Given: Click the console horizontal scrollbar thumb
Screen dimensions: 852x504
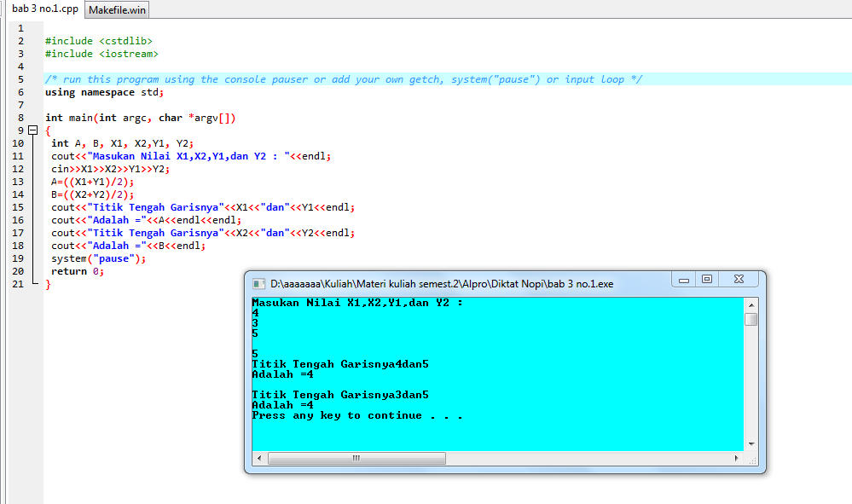Looking at the screenshot, I should [356, 459].
